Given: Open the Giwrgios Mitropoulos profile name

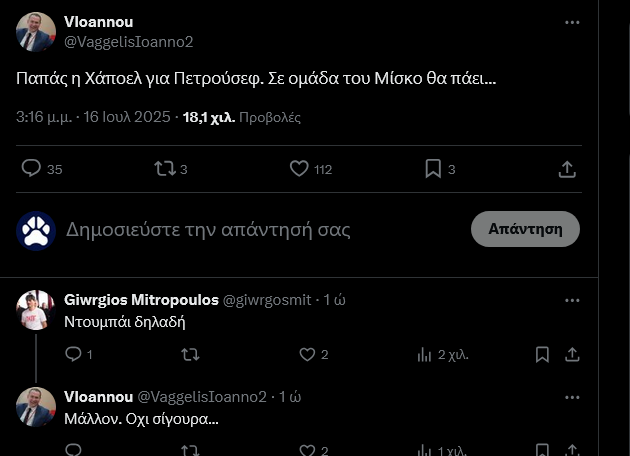Looking at the screenshot, I should 139,300.
